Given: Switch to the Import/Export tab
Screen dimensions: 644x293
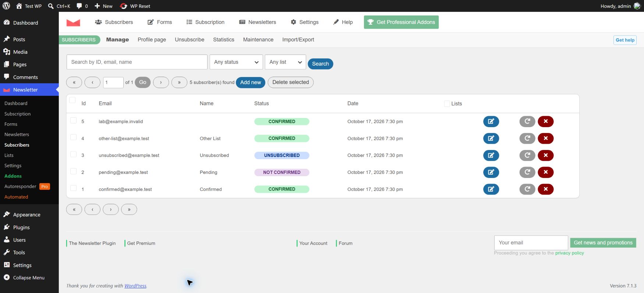Looking at the screenshot, I should tap(298, 39).
